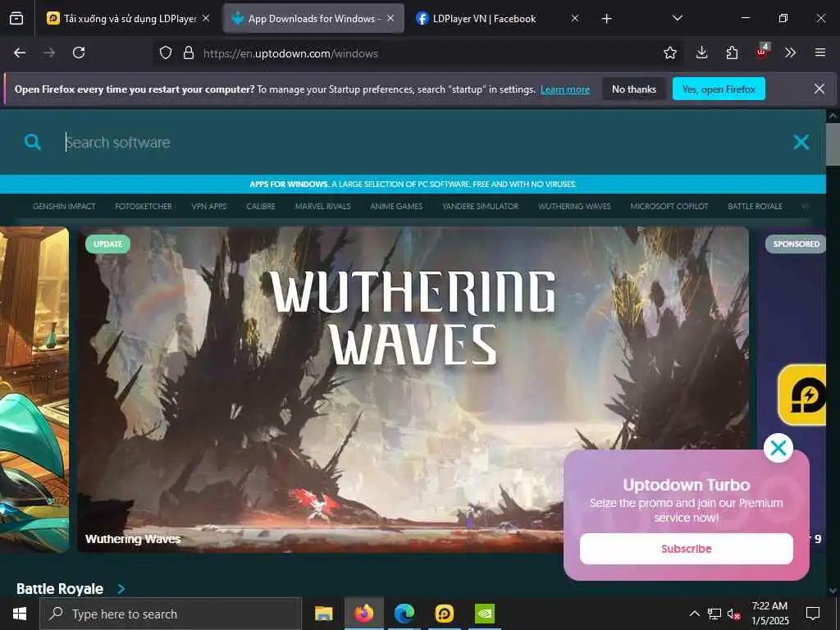The image size is (840, 630).
Task: Decline with No thanks button
Action: (x=634, y=89)
